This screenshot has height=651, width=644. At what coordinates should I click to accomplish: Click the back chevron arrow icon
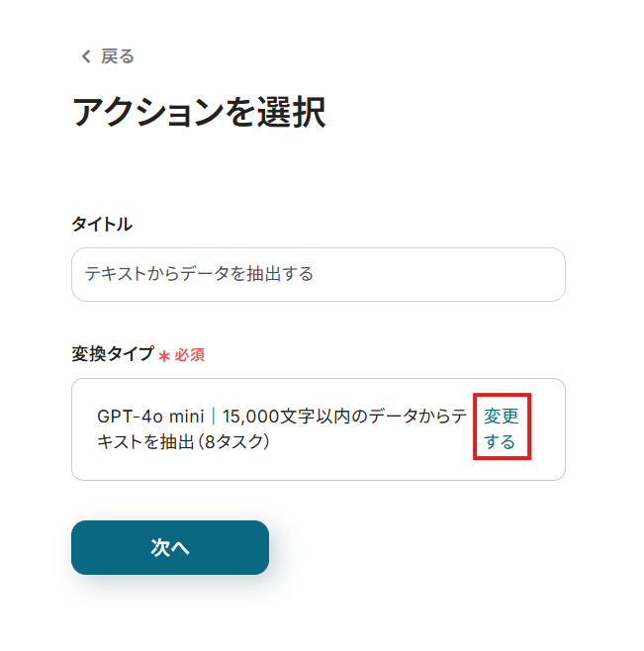85,56
